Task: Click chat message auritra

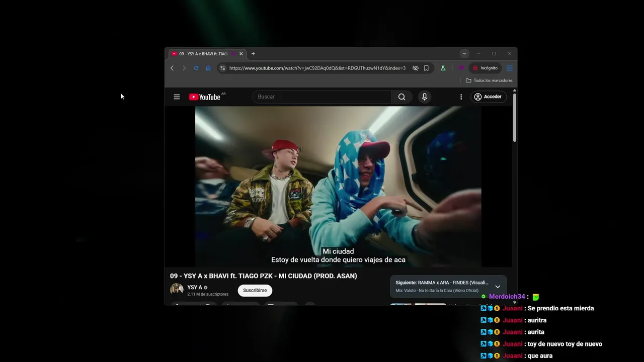Action: click(537, 320)
